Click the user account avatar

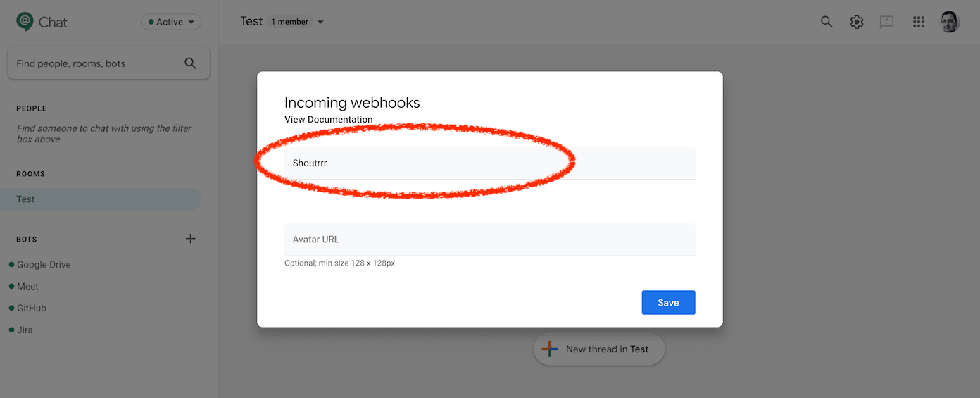pyautogui.click(x=950, y=22)
